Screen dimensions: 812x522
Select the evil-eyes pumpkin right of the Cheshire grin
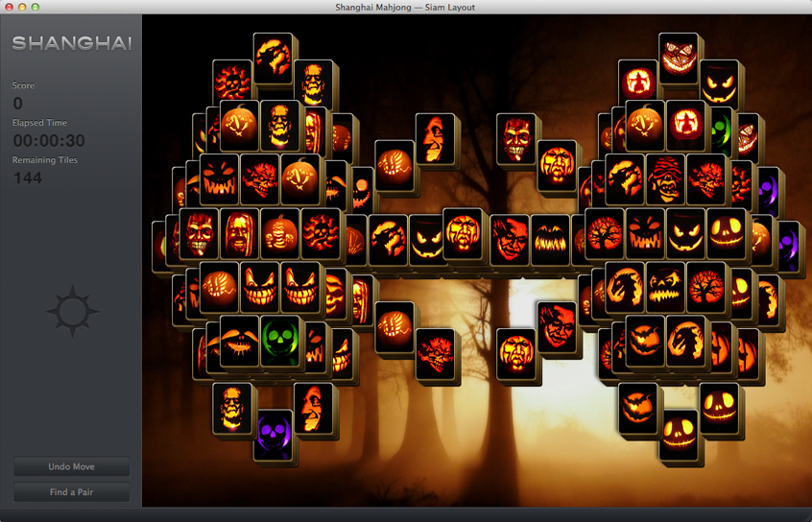(x=719, y=85)
